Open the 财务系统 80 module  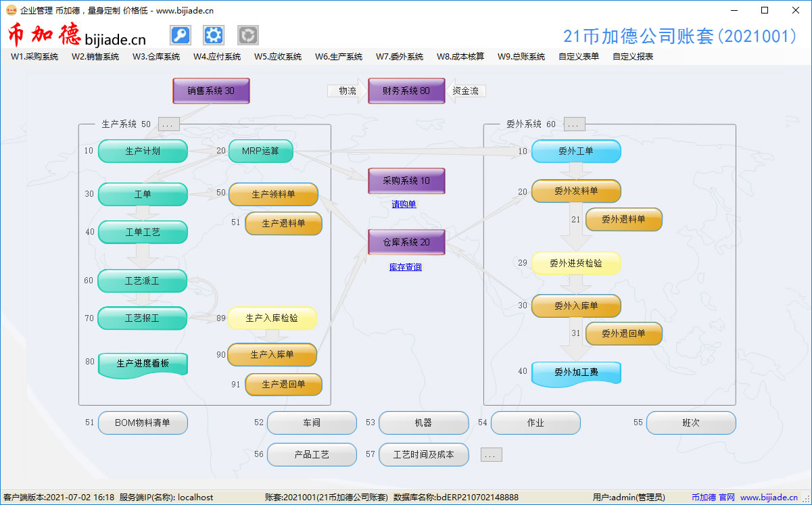406,90
